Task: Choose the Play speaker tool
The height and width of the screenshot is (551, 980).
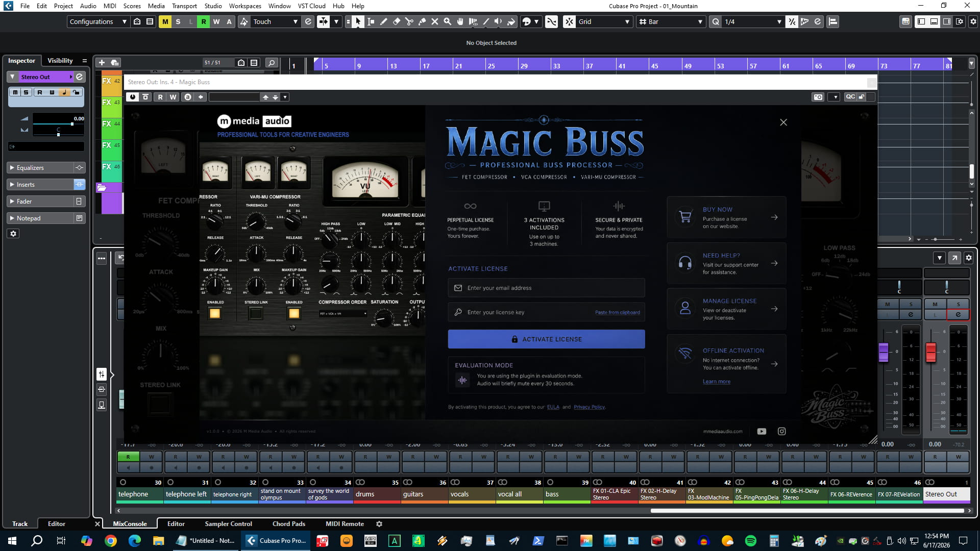Action: point(498,21)
